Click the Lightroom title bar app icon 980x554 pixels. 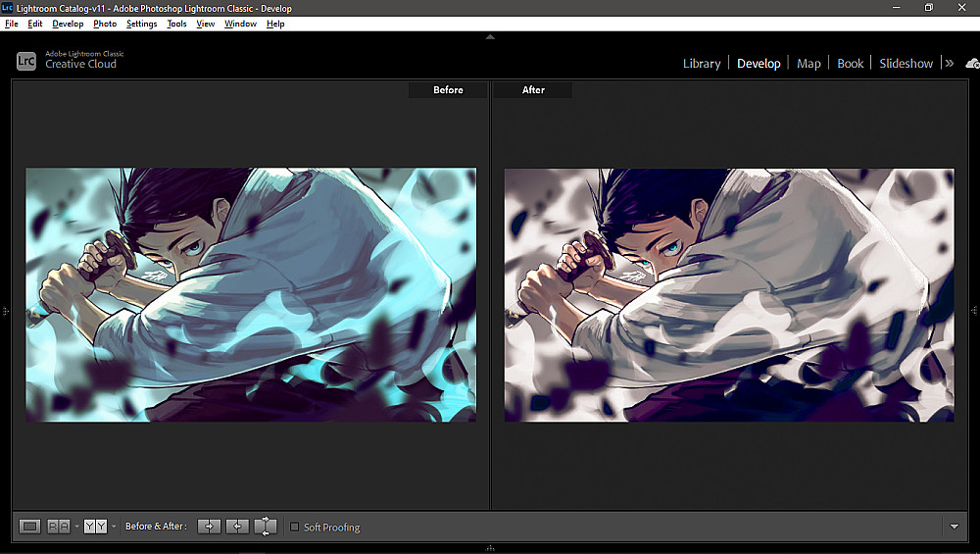coord(7,8)
